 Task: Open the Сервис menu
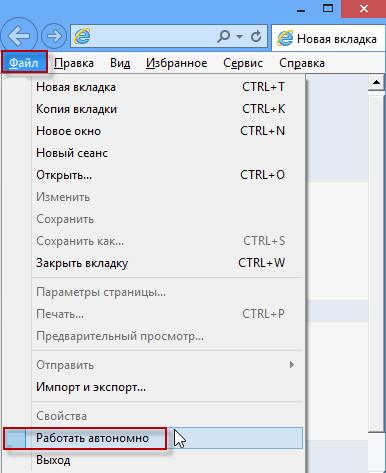[x=243, y=63]
